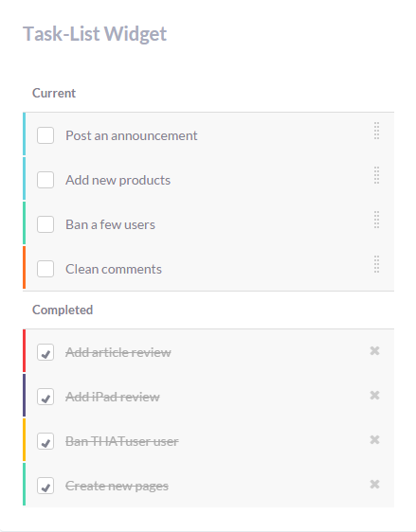Uncheck Add iPad review checkbox

click(x=45, y=397)
